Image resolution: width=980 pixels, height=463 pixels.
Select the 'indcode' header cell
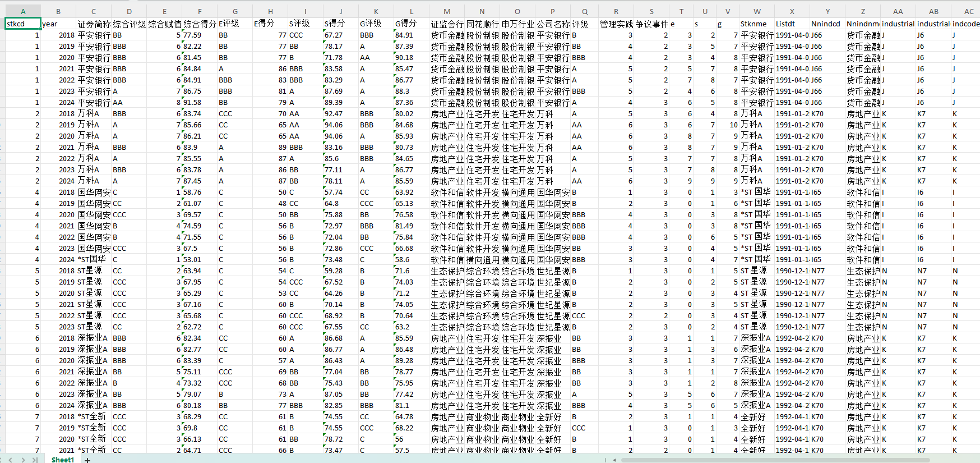(966, 24)
